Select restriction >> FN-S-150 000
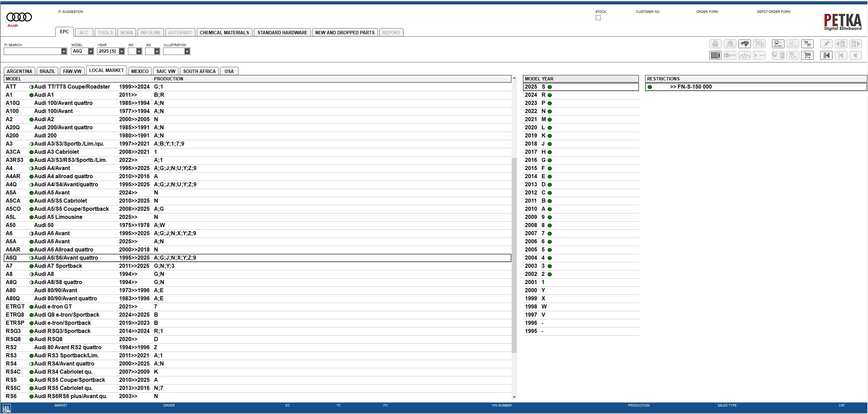 click(756, 87)
